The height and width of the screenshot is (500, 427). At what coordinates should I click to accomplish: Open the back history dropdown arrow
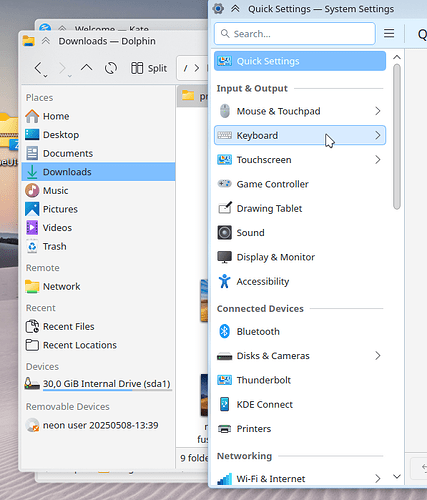click(46, 76)
